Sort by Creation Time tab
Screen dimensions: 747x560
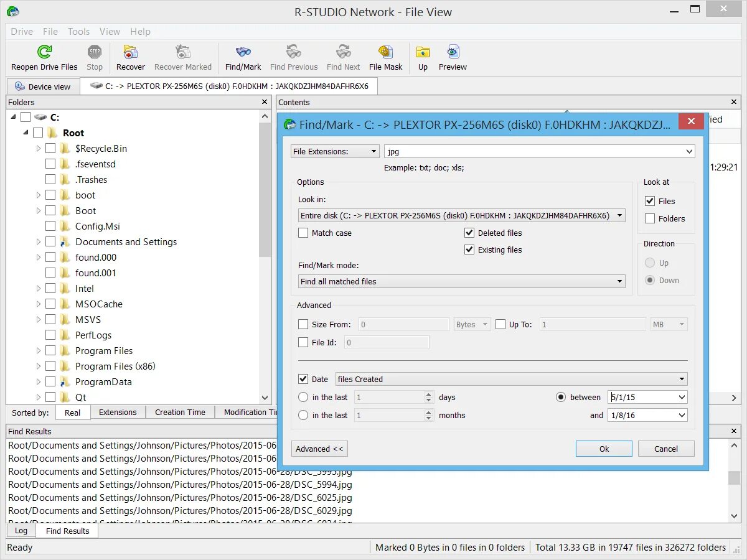click(x=180, y=412)
